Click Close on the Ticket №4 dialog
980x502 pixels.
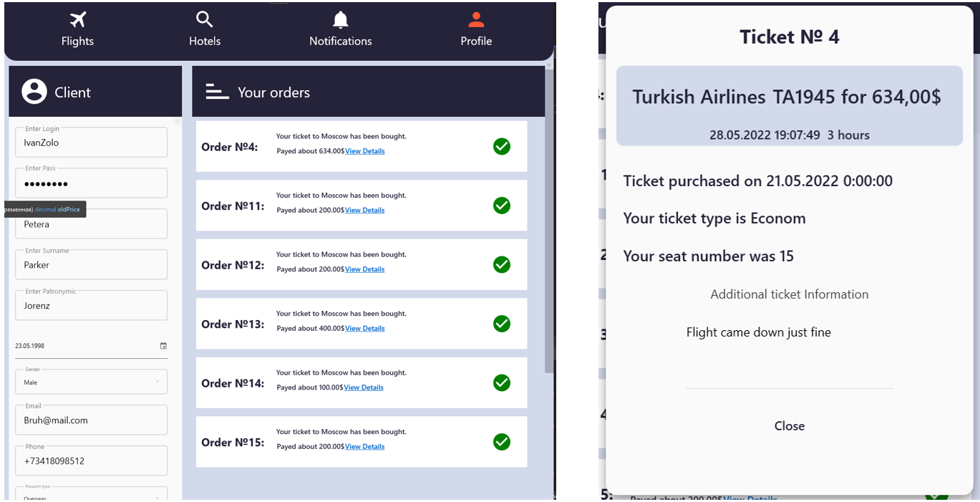click(789, 425)
